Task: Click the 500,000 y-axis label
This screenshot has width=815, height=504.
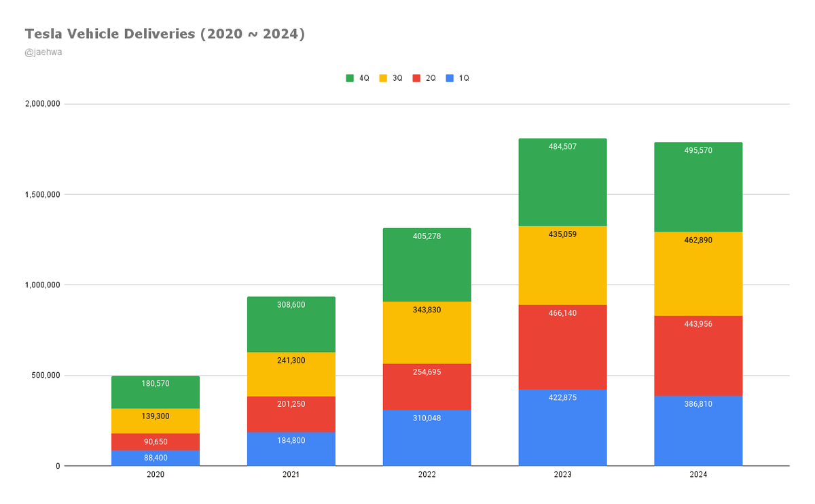Action: [x=46, y=376]
